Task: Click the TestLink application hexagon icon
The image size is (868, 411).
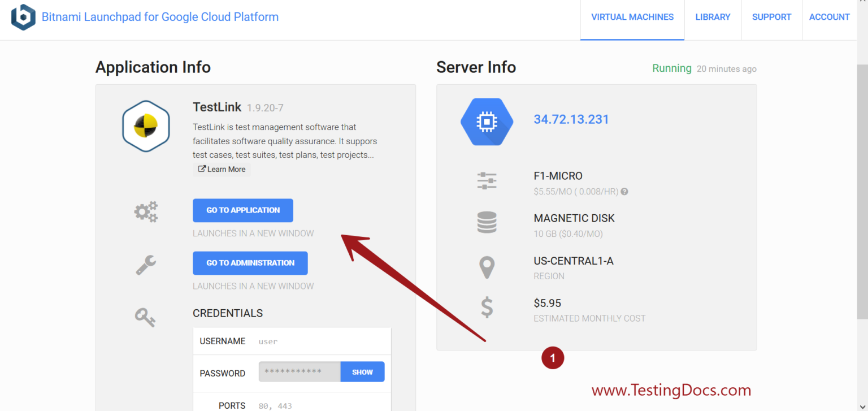Action: pyautogui.click(x=146, y=126)
